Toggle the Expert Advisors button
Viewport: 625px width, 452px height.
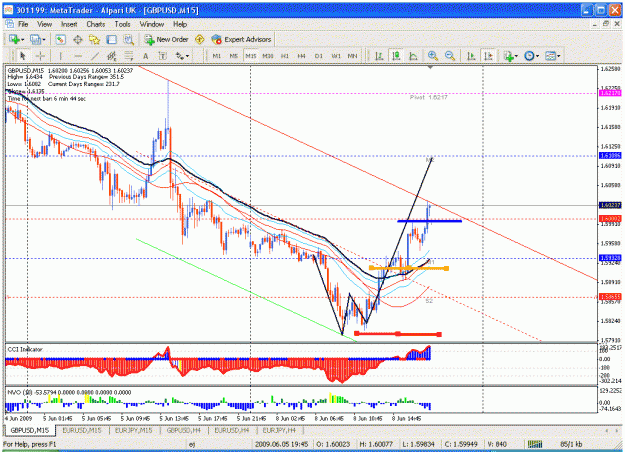[x=242, y=39]
